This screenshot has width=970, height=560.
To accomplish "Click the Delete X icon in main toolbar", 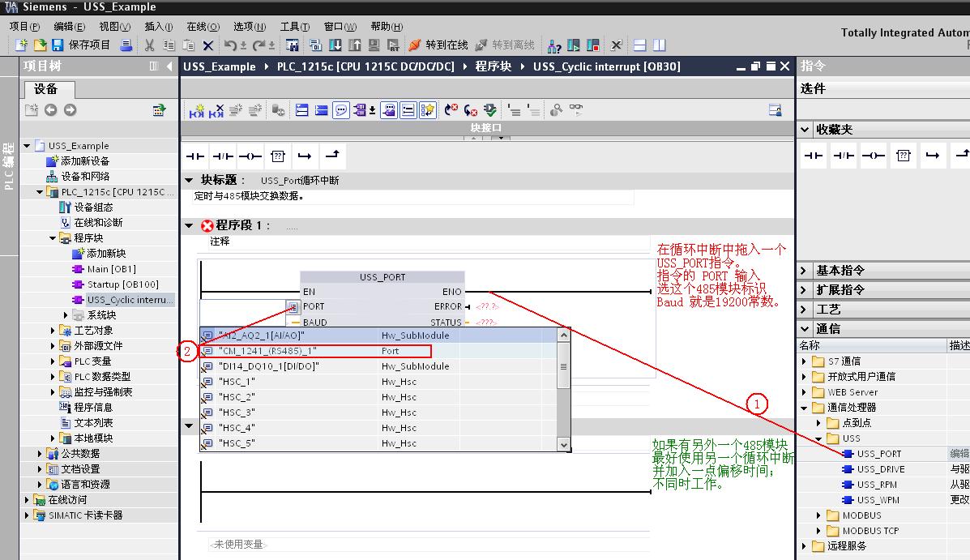I will (x=208, y=45).
